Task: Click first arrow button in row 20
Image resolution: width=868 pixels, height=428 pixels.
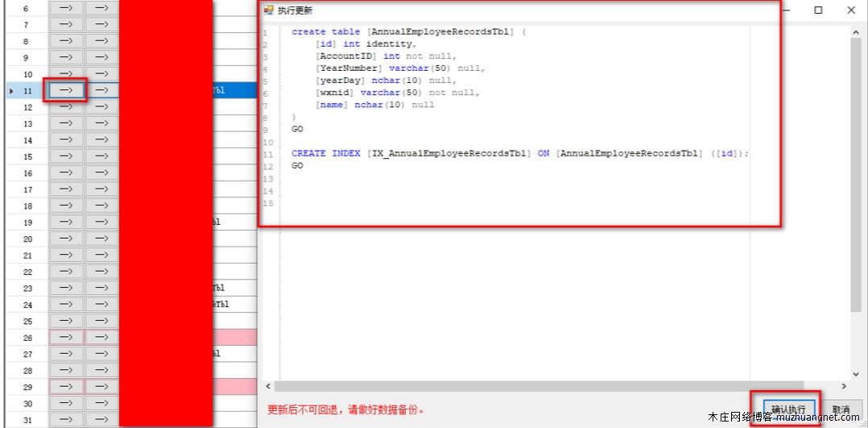Action: coord(66,239)
